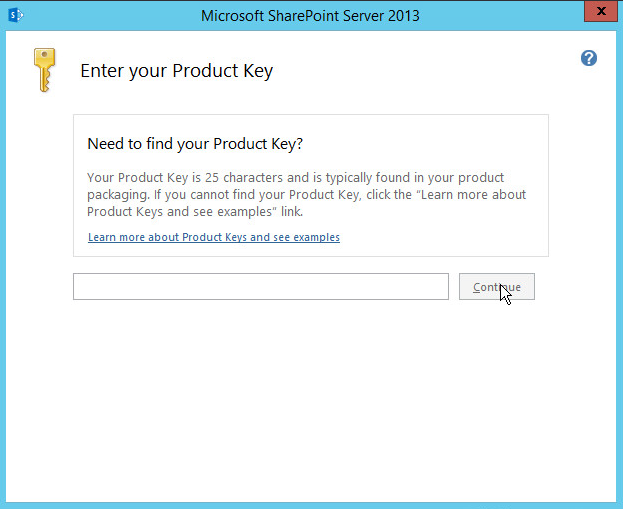Click the Need to find your Product Key? heading
The width and height of the screenshot is (623, 509).
(x=195, y=144)
